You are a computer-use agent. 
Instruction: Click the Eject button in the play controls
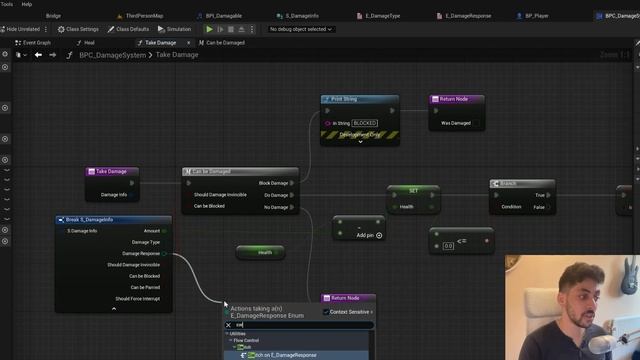coord(241,29)
